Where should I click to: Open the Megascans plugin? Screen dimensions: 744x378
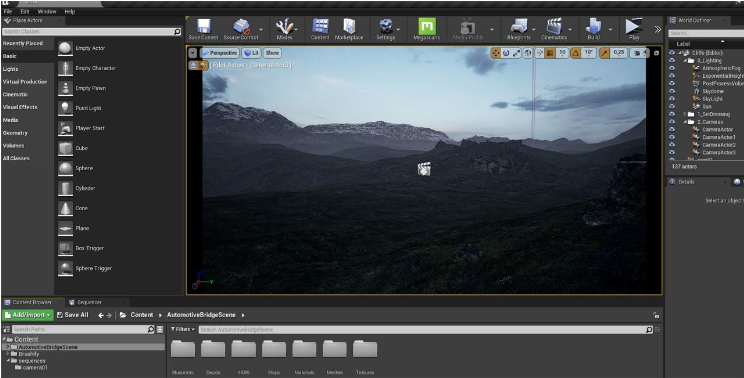(x=427, y=27)
